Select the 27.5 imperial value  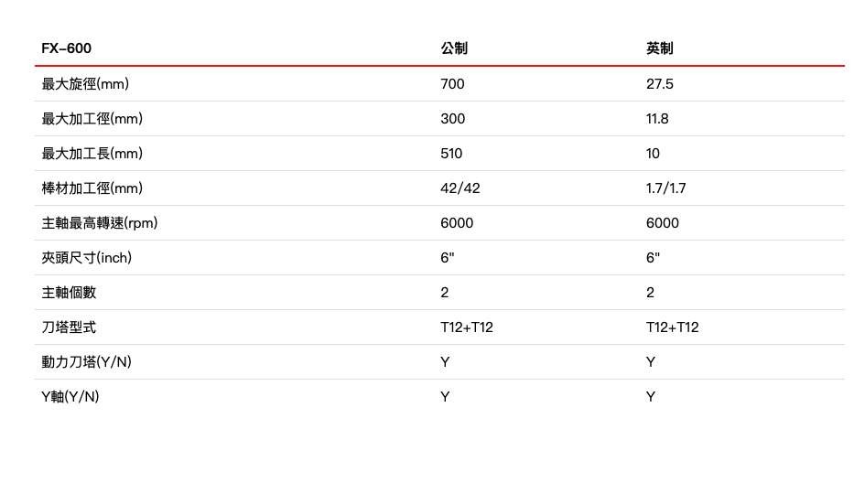(659, 84)
